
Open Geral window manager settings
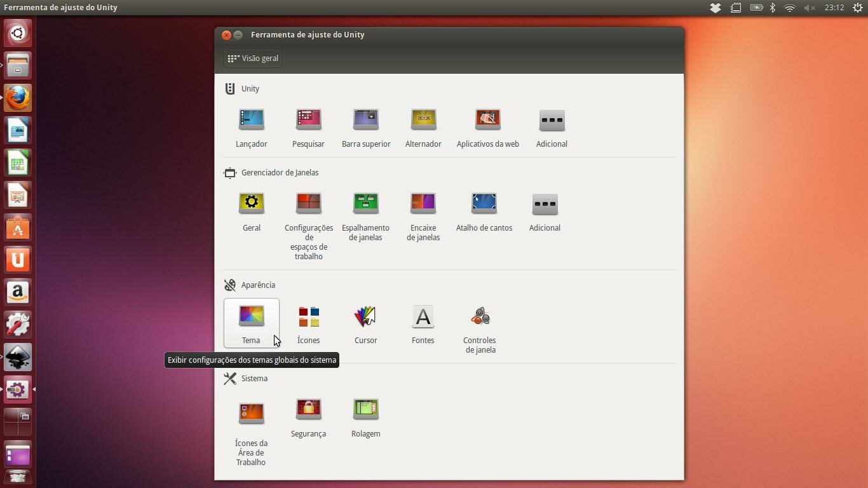(252, 203)
